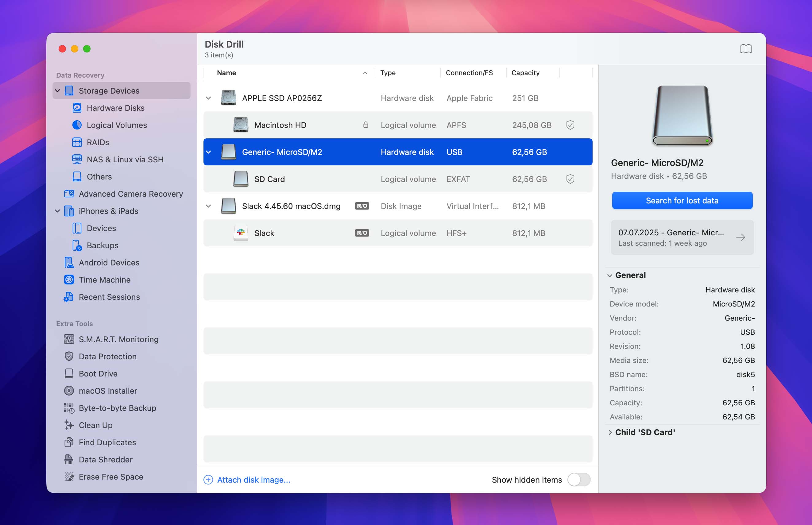812x525 pixels.
Task: Click the Slack app volume icon
Action: click(241, 233)
